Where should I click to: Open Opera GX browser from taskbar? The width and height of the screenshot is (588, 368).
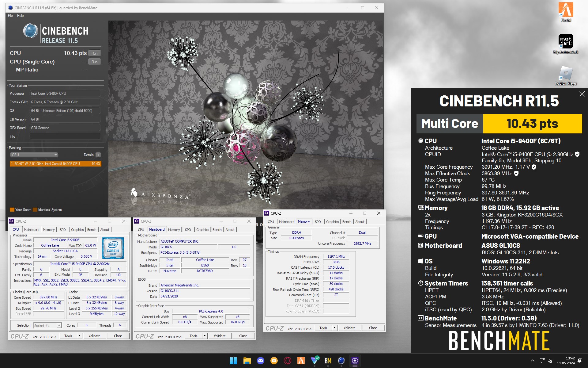[288, 361]
